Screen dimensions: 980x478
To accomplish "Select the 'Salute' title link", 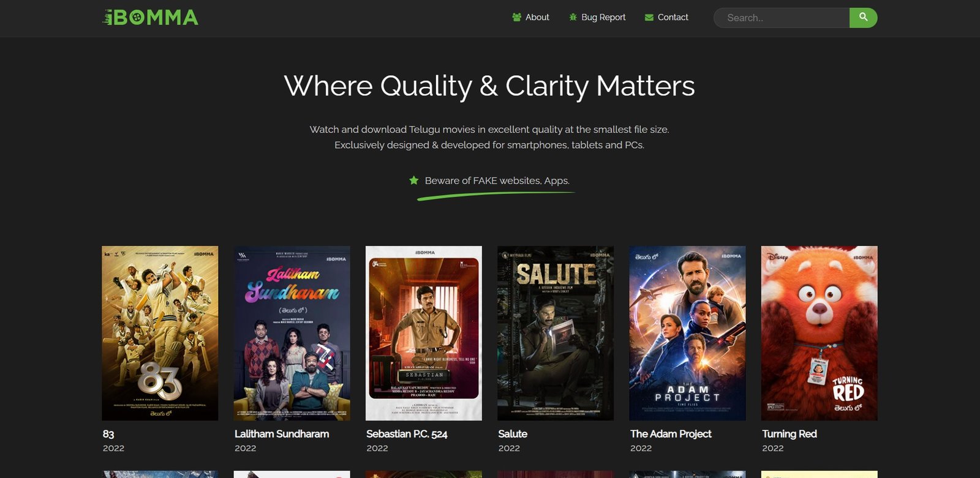I will pos(513,434).
